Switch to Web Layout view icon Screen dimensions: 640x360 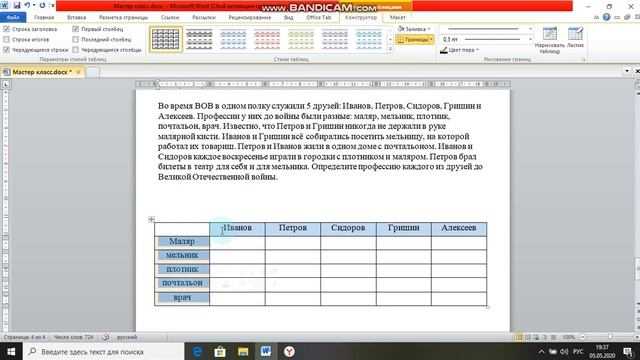(x=536, y=337)
